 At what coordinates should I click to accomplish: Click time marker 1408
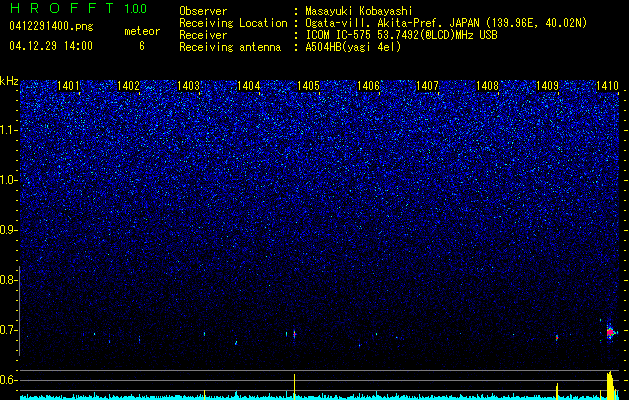487,85
